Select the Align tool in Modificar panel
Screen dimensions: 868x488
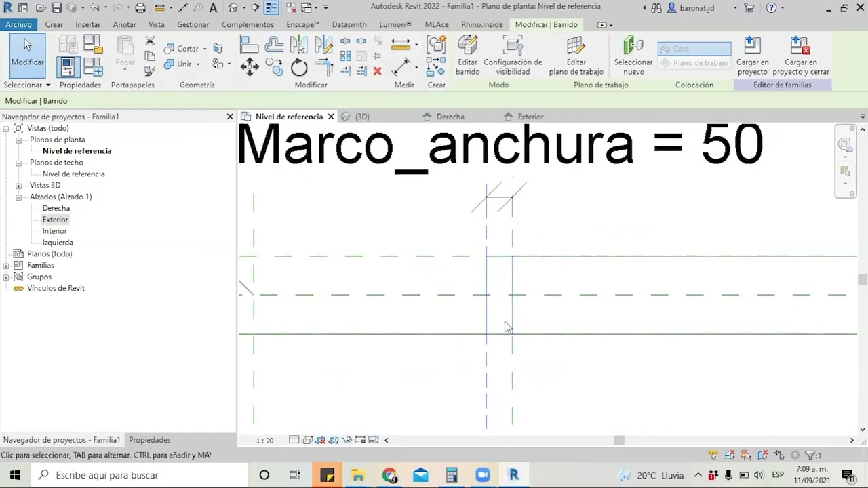250,45
